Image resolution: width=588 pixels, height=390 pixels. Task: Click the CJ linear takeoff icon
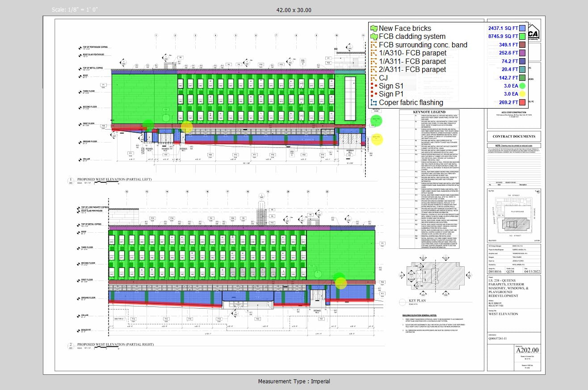click(374, 78)
